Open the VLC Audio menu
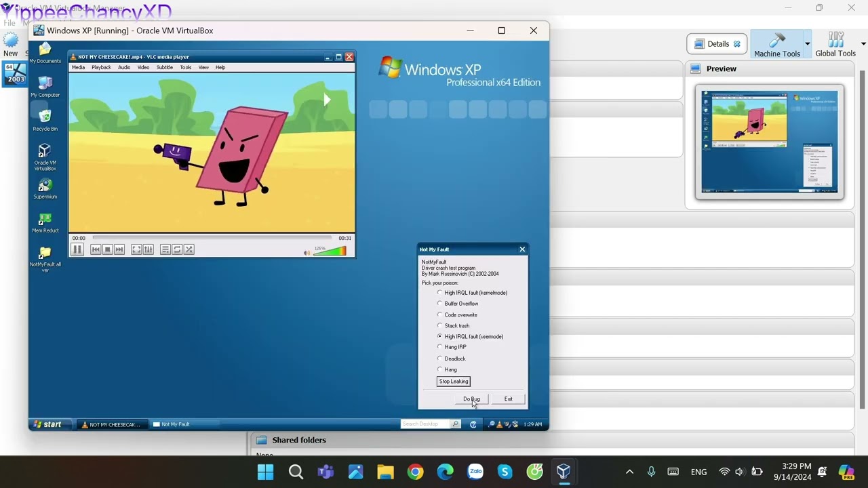Viewport: 868px width, 488px height. pos(124,68)
